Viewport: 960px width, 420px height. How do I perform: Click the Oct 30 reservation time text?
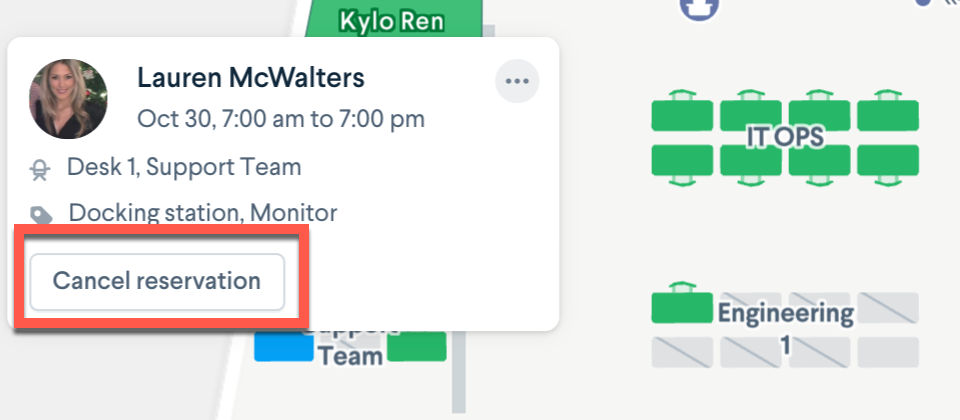pos(280,119)
